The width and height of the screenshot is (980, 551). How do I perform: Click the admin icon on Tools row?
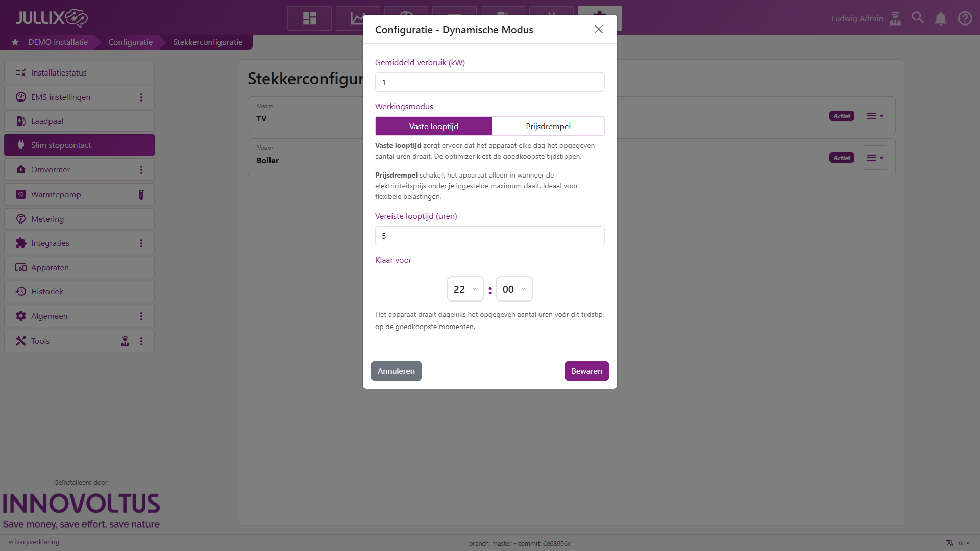(x=125, y=341)
